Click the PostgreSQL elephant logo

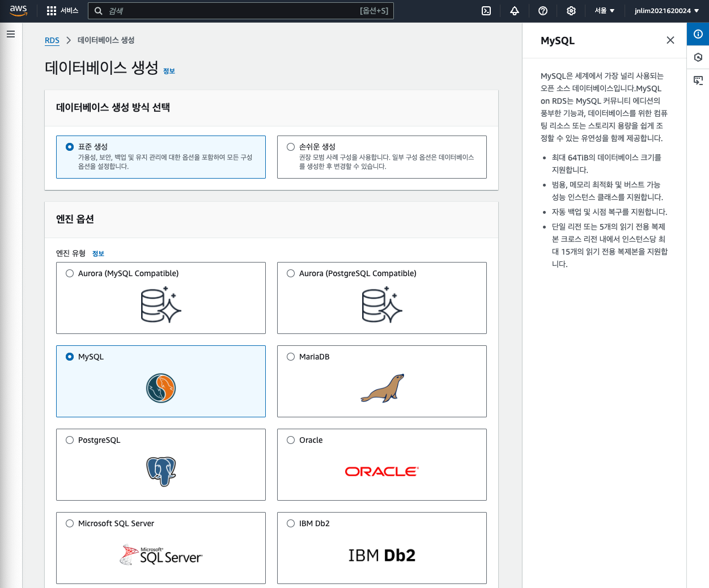point(161,472)
